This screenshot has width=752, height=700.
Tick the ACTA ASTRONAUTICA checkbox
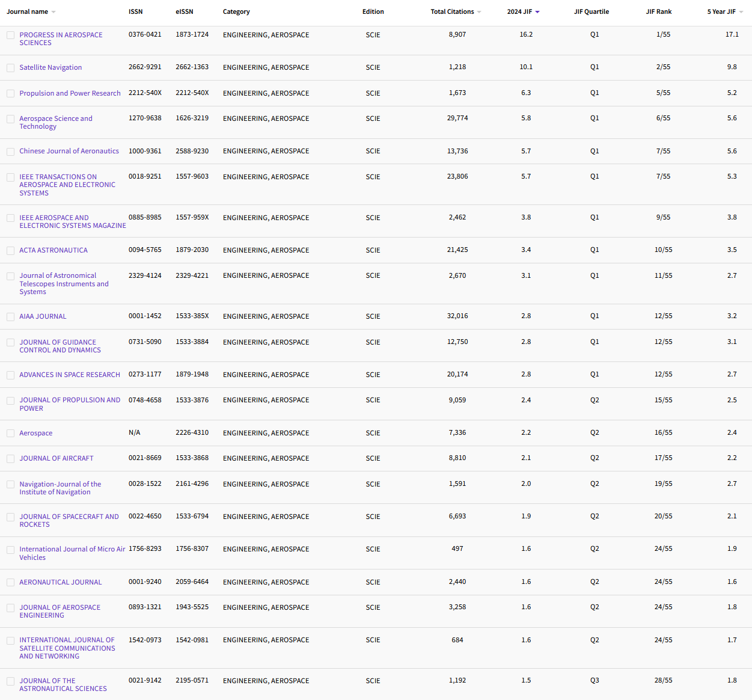[10, 250]
